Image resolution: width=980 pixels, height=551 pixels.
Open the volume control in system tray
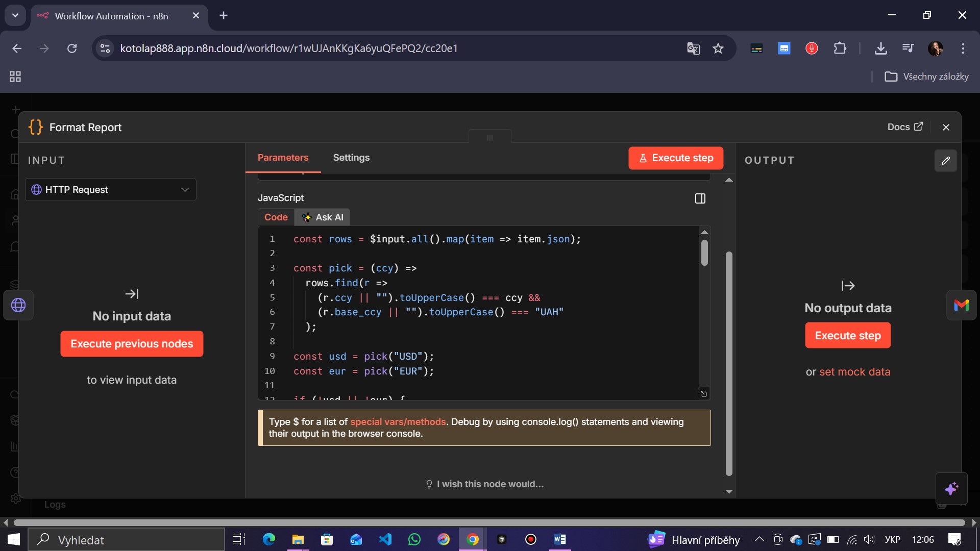[x=869, y=539]
